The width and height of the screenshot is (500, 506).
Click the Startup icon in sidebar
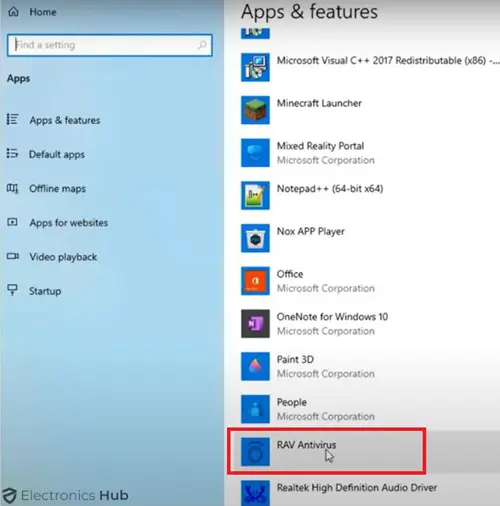click(13, 290)
